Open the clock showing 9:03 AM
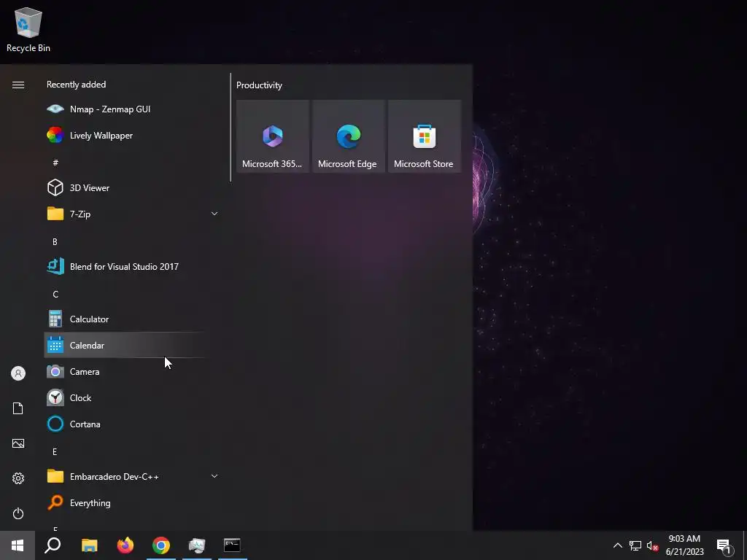Image resolution: width=747 pixels, height=560 pixels. [x=684, y=545]
